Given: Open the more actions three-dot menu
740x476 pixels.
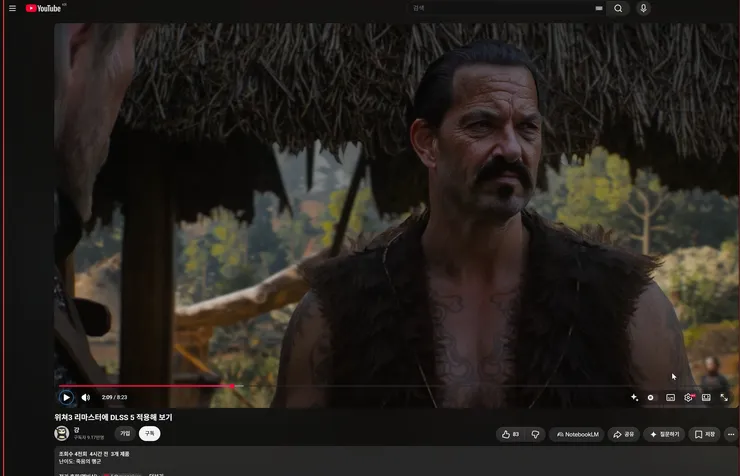Looking at the screenshot, I should [731, 434].
